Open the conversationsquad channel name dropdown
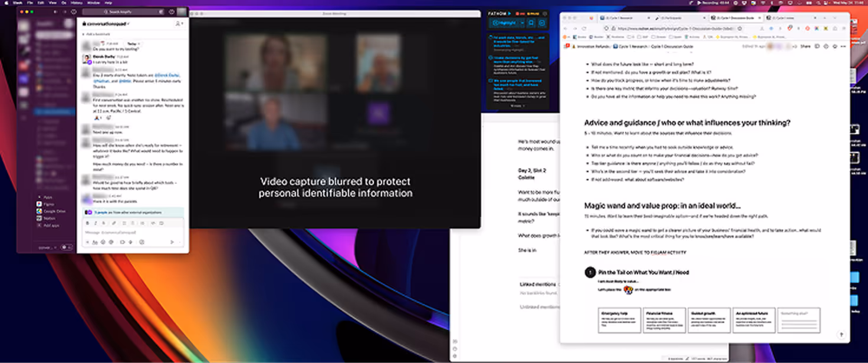868x363 pixels. (106, 24)
